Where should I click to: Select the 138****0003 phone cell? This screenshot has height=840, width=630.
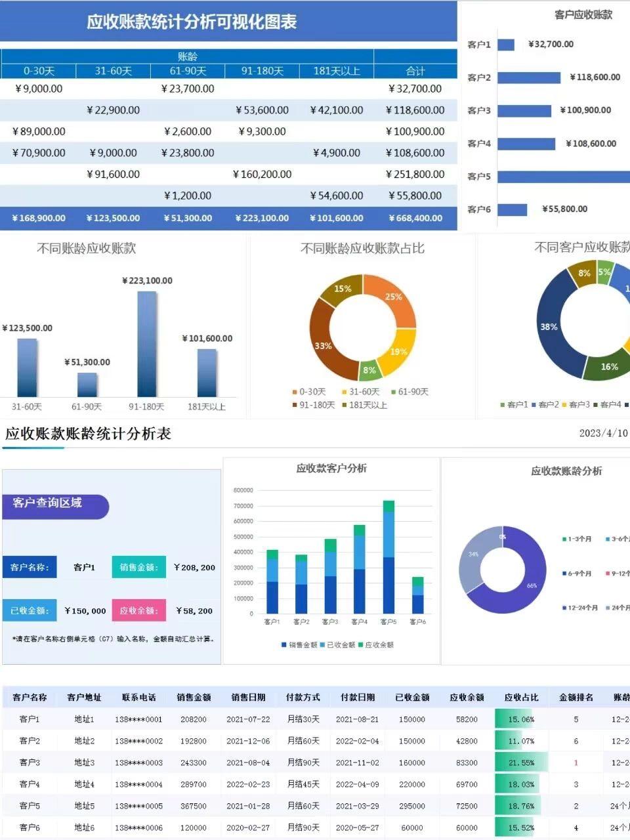pyautogui.click(x=138, y=763)
